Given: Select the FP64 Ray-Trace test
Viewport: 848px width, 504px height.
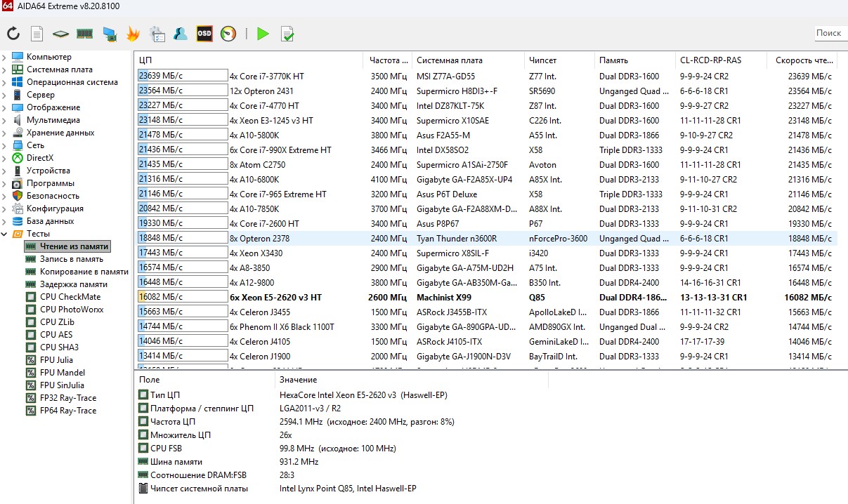Looking at the screenshot, I should tap(68, 411).
